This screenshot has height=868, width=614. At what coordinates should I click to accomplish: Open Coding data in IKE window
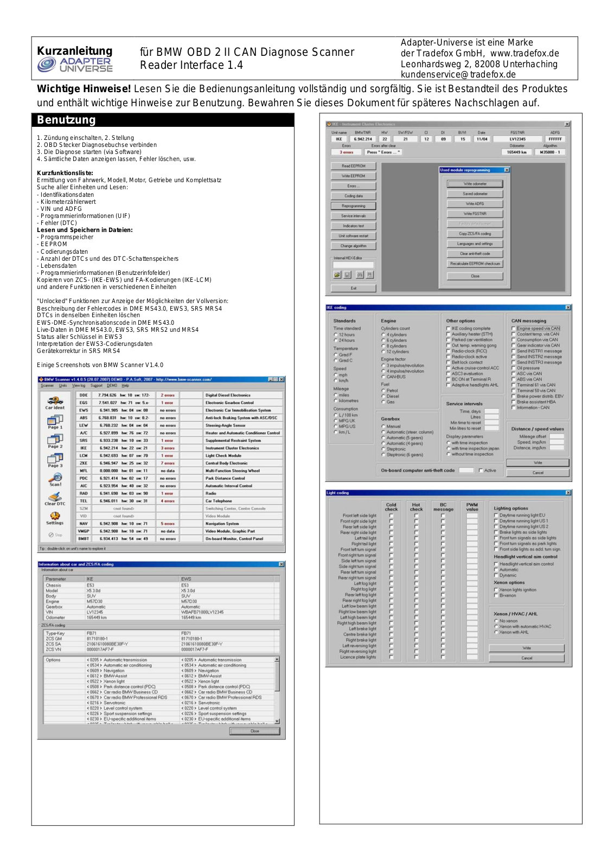click(353, 196)
